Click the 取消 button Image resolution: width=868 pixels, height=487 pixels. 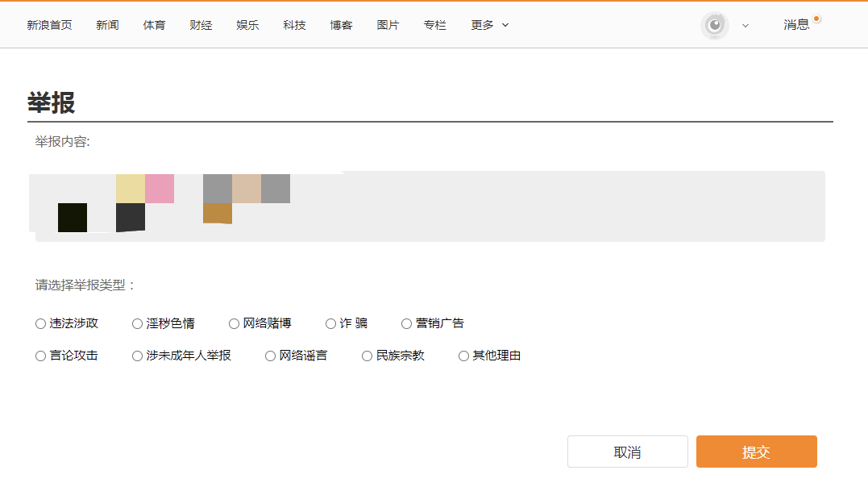(x=628, y=452)
